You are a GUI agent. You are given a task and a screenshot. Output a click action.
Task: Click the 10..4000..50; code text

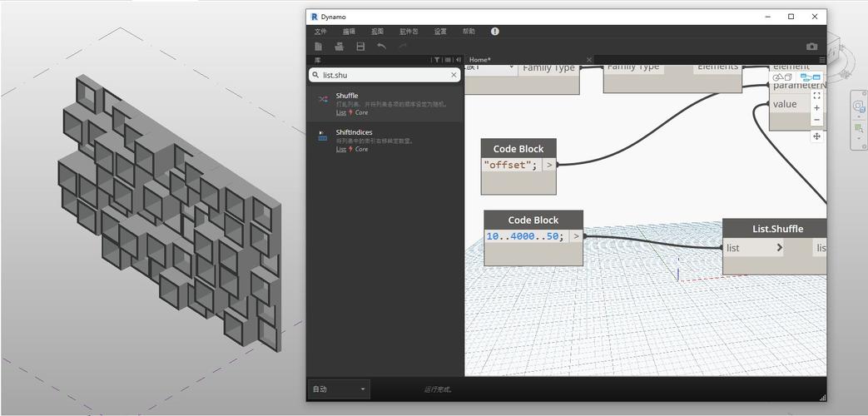(x=525, y=236)
